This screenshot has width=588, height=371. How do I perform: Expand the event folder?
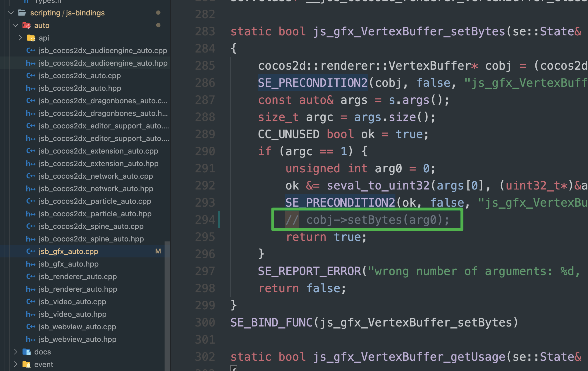click(15, 364)
